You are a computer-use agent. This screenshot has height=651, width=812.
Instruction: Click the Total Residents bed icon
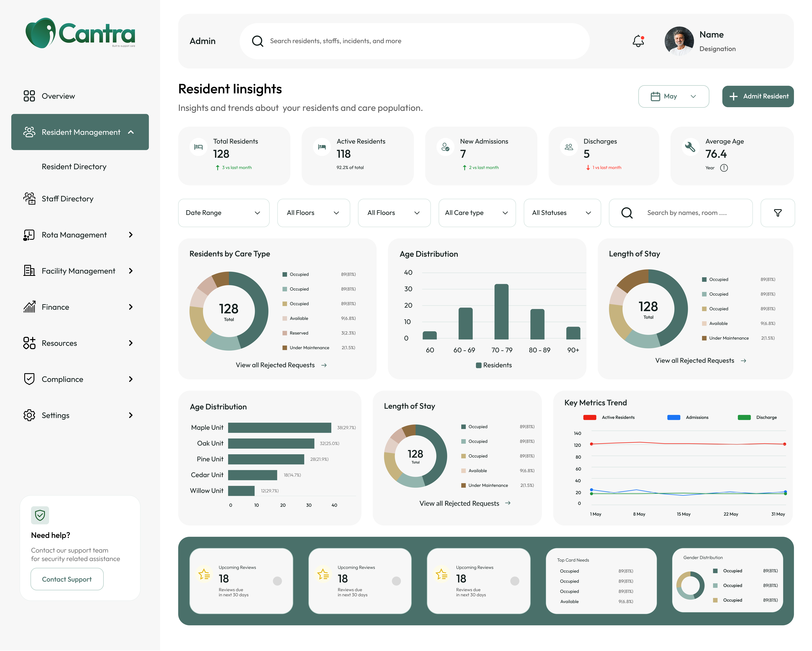point(198,147)
